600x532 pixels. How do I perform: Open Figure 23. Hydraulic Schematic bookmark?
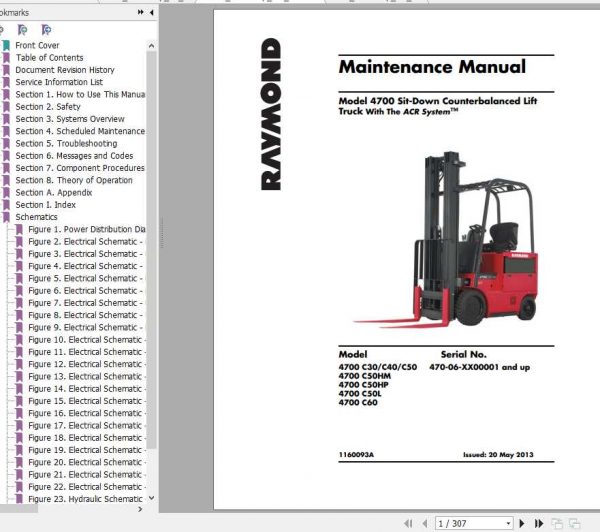(85, 498)
